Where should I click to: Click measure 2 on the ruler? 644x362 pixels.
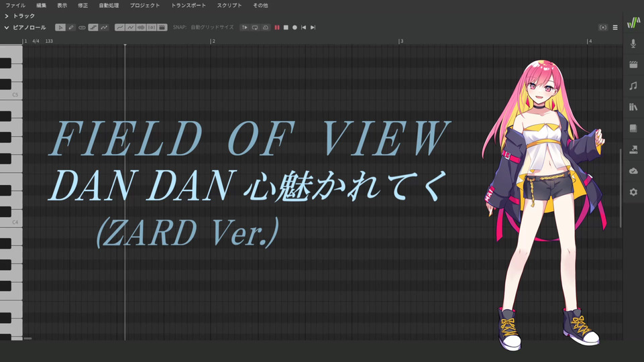coord(213,41)
